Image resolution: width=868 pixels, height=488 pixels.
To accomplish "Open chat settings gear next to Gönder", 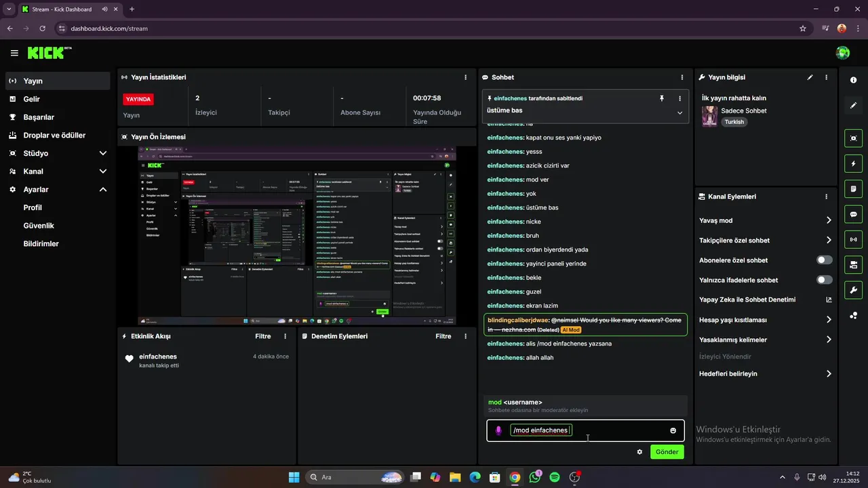I will point(639,451).
